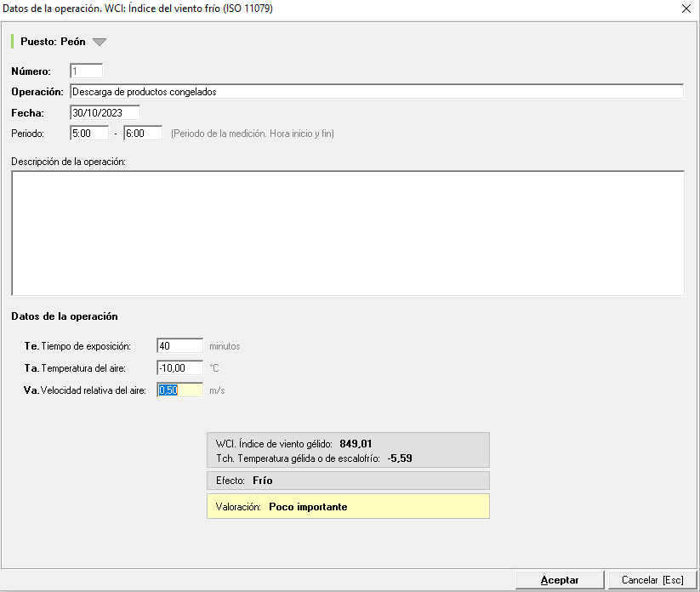
Task: Click inside the Descripción de la operación box
Action: point(347,233)
